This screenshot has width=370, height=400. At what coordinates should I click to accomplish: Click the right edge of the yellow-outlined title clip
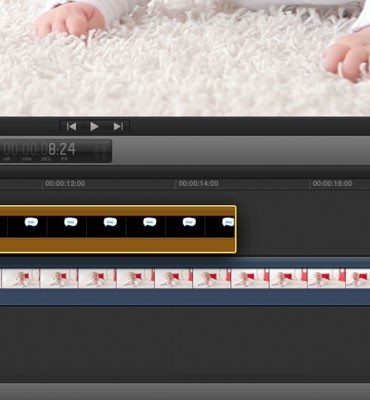click(x=236, y=229)
